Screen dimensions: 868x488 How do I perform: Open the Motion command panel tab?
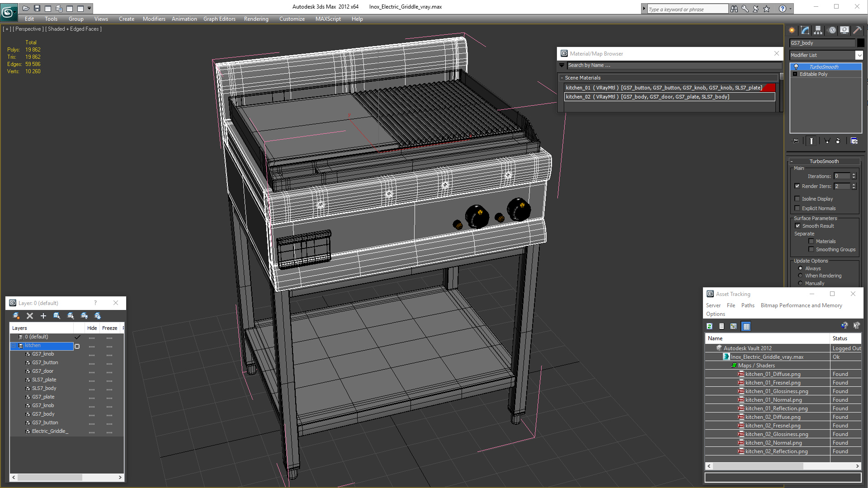(832, 30)
